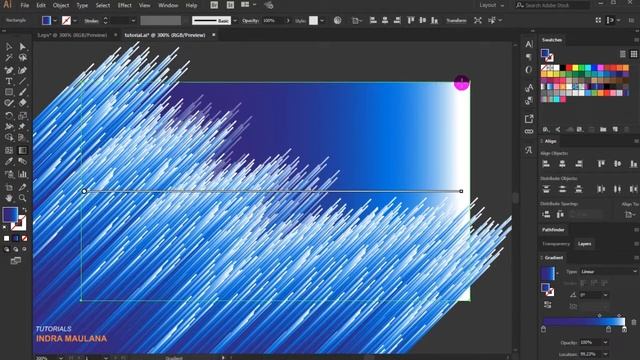Choose the Eyedropper tool

click(9, 162)
